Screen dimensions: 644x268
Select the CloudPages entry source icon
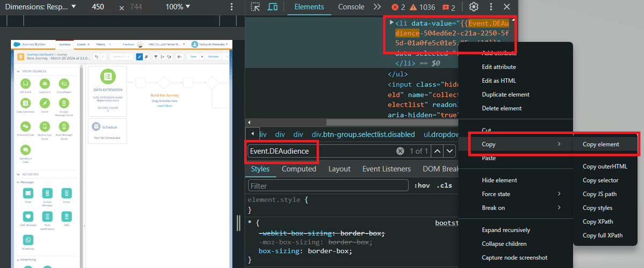coord(64,84)
